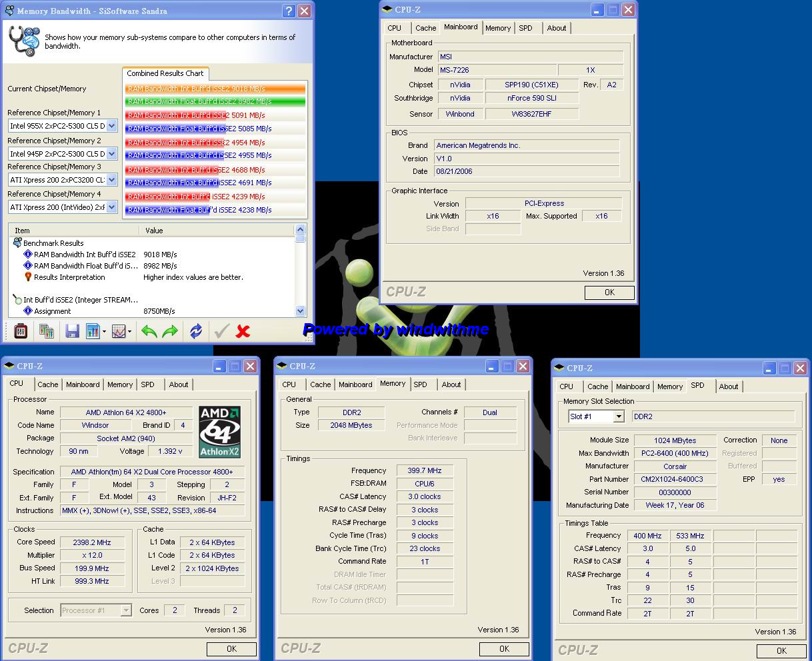The height and width of the screenshot is (661, 812).
Task: Click the floppy disk save icon
Action: (73, 330)
